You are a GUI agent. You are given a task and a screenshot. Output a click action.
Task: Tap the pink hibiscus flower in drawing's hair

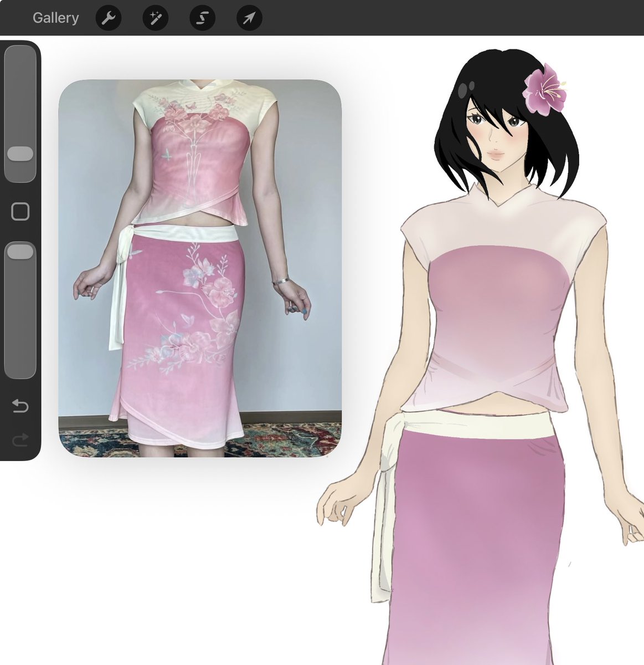point(544,89)
